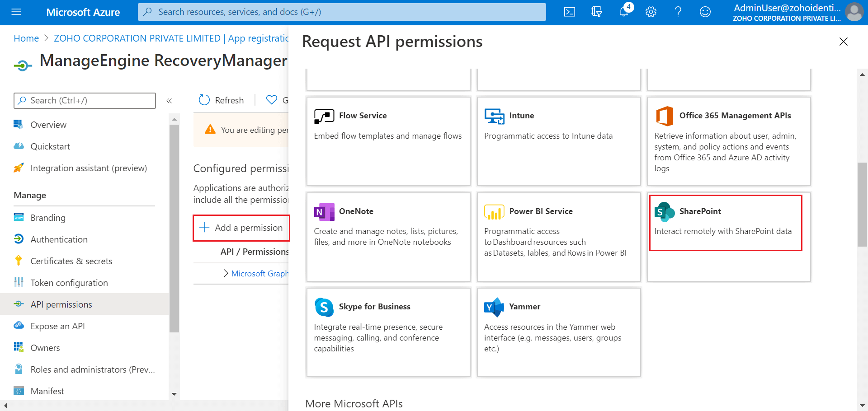This screenshot has width=868, height=411.
Task: Focus the Search resources input box
Action: pyautogui.click(x=342, y=12)
